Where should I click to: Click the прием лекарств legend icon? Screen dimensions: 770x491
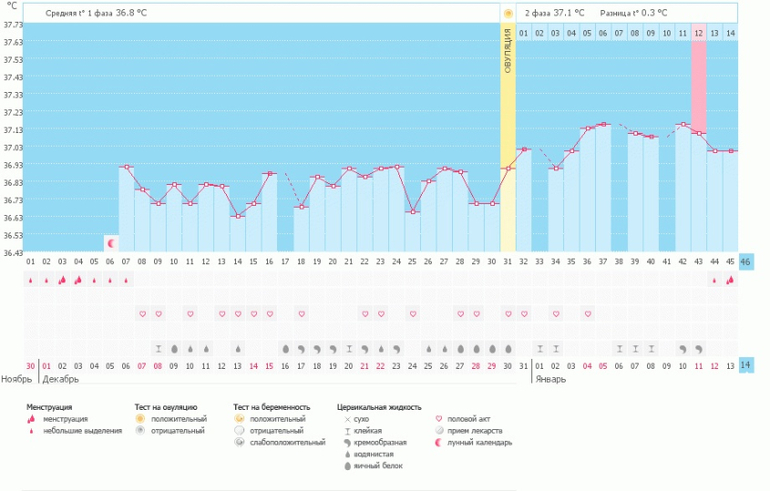[x=439, y=431]
